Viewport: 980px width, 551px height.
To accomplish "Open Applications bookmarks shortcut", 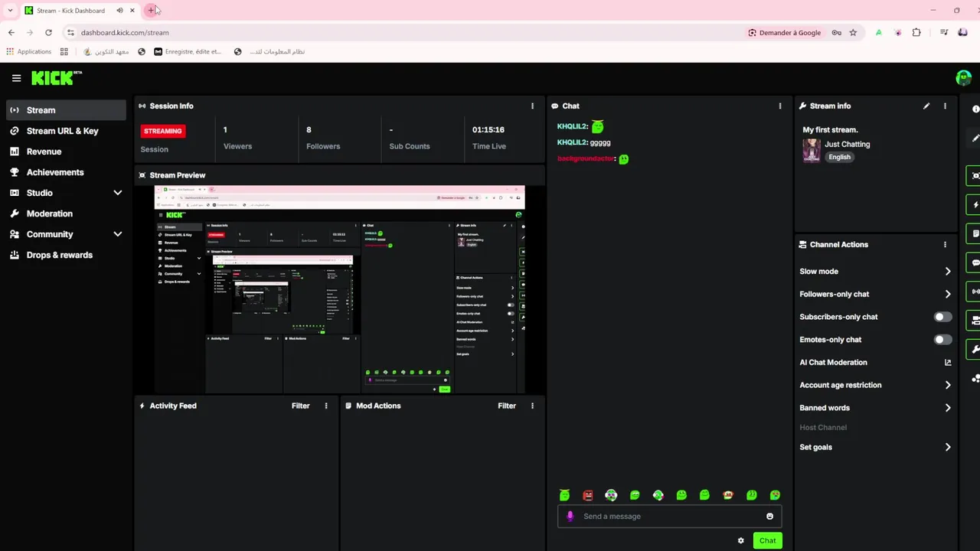I will (29, 52).
